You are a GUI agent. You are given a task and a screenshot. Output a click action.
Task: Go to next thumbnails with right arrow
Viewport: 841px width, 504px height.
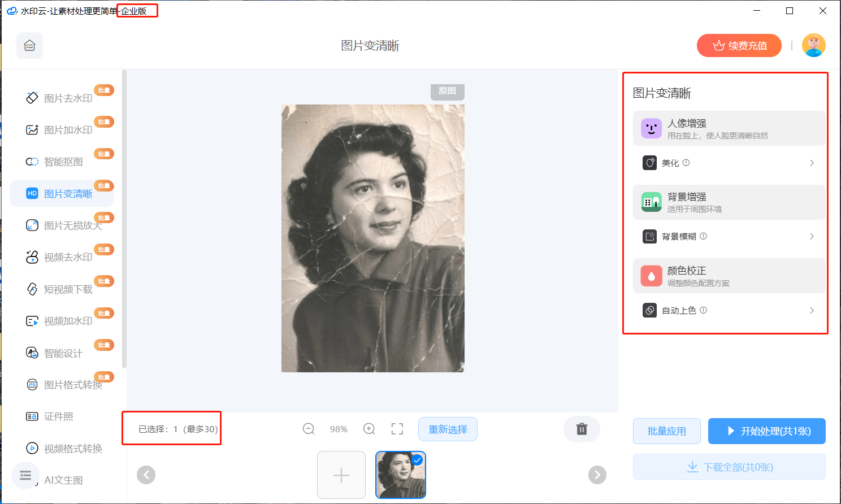(597, 475)
